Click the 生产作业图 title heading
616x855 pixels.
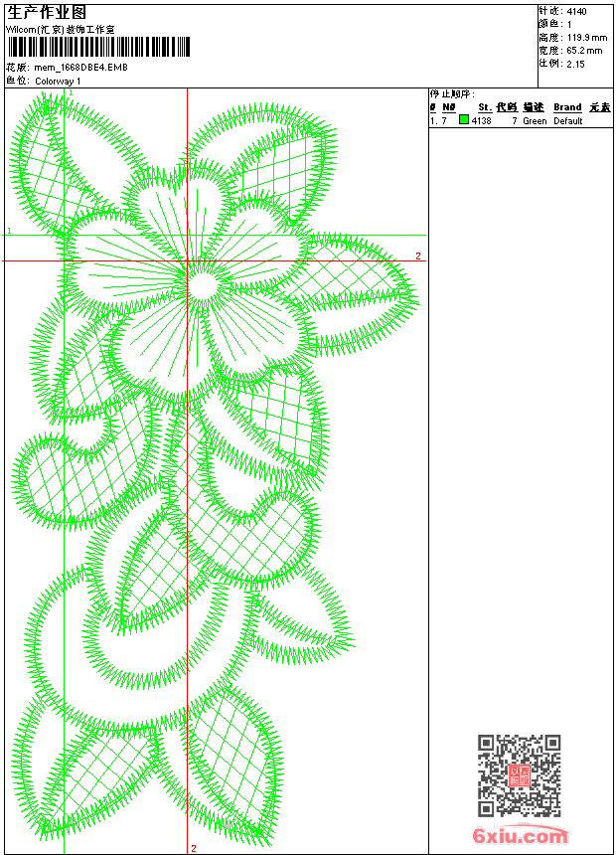pos(47,12)
